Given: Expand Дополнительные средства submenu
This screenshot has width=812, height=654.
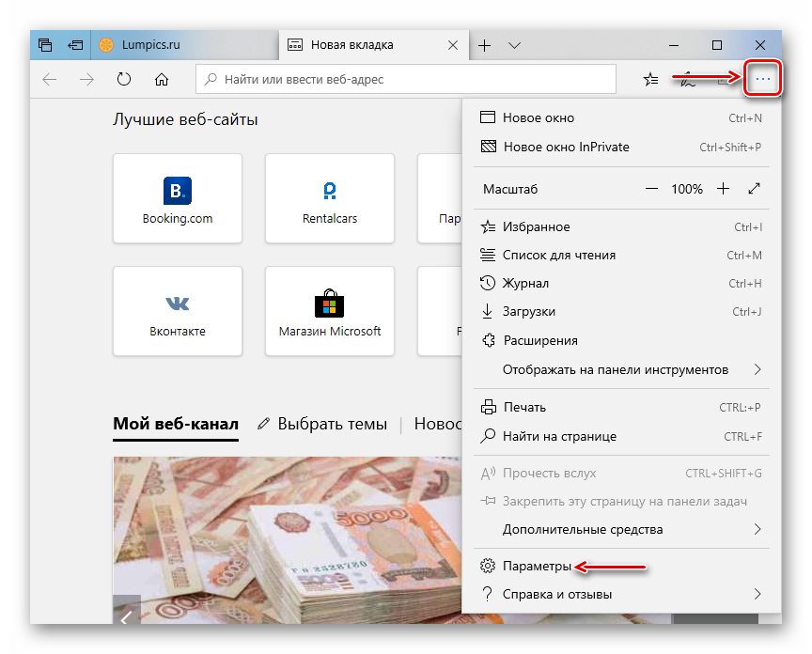Looking at the screenshot, I should 757,529.
